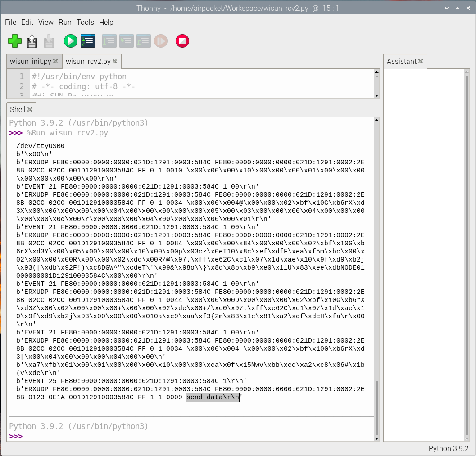Open the Run menu
Screen dimensions: 476x456
(x=65, y=22)
